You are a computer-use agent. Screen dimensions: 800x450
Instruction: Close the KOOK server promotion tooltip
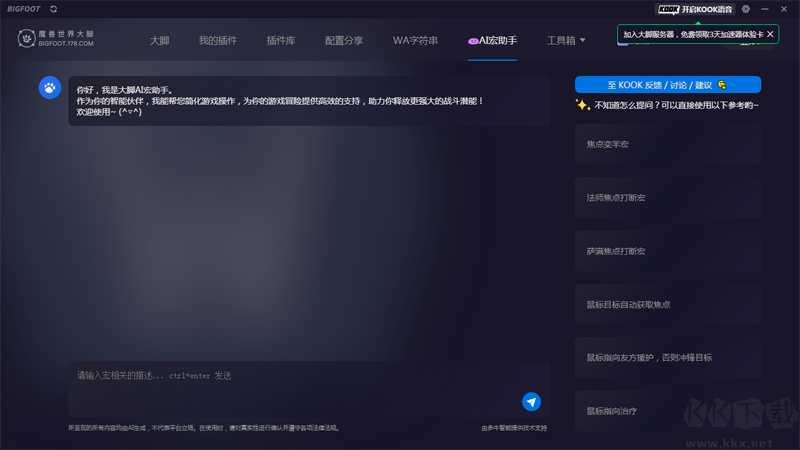(x=770, y=34)
